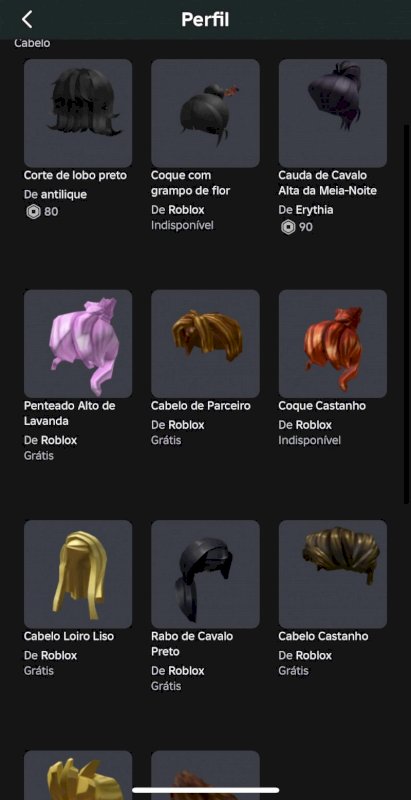
Task: Open the orange Coque Castanho thumbnail
Action: [332, 344]
